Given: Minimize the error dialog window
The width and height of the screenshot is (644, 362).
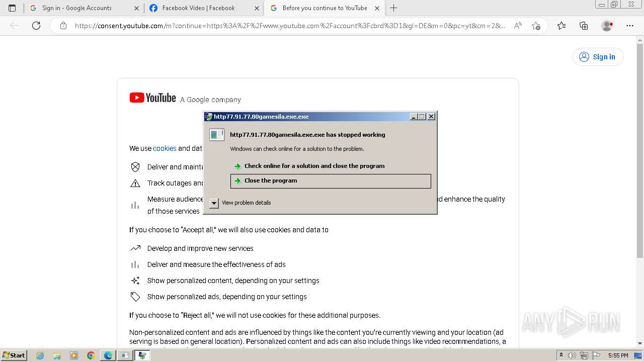Looking at the screenshot, I should click(x=414, y=117).
